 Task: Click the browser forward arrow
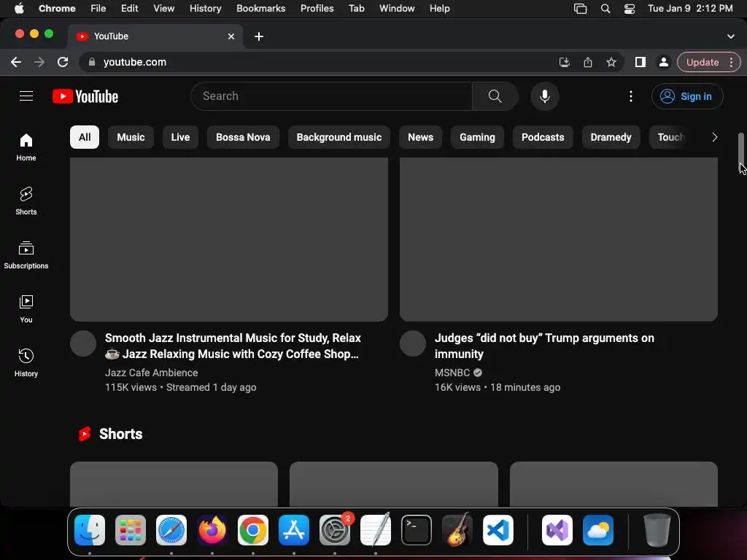[x=39, y=62]
